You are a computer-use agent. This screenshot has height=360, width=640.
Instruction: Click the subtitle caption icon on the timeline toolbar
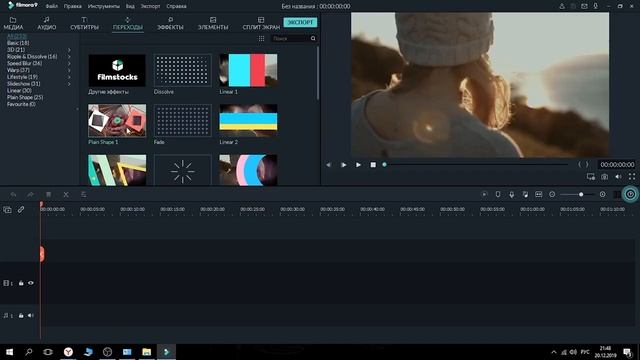click(x=539, y=194)
